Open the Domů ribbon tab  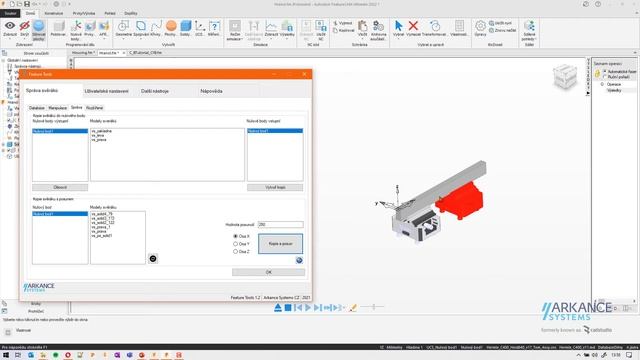(30, 13)
